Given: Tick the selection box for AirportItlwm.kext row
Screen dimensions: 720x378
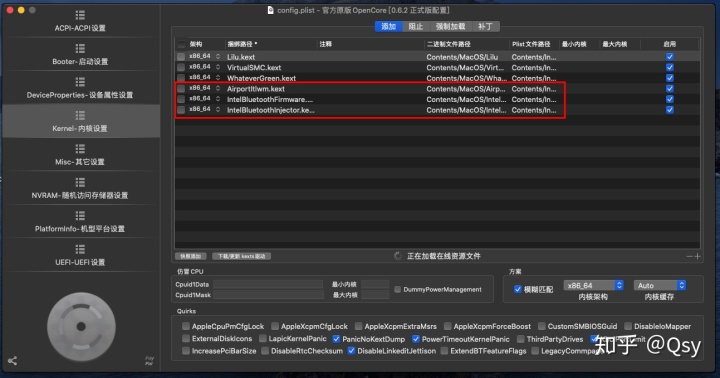Looking at the screenshot, I should 181,88.
